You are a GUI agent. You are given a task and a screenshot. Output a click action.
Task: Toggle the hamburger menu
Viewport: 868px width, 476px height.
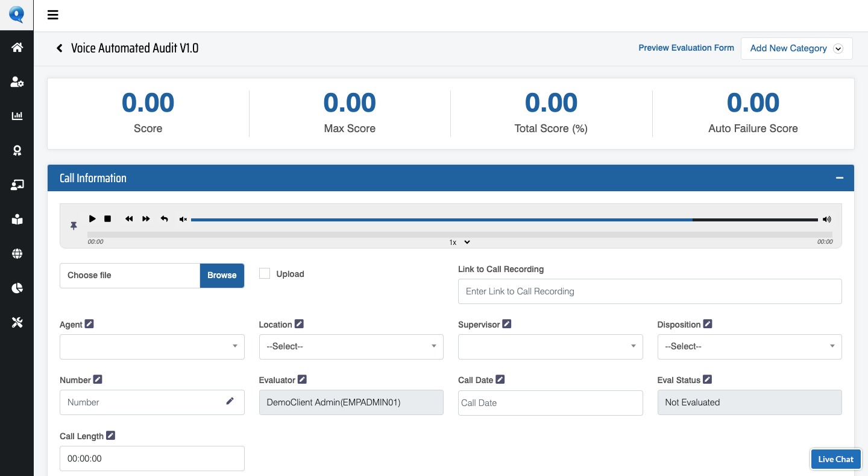pyautogui.click(x=53, y=15)
